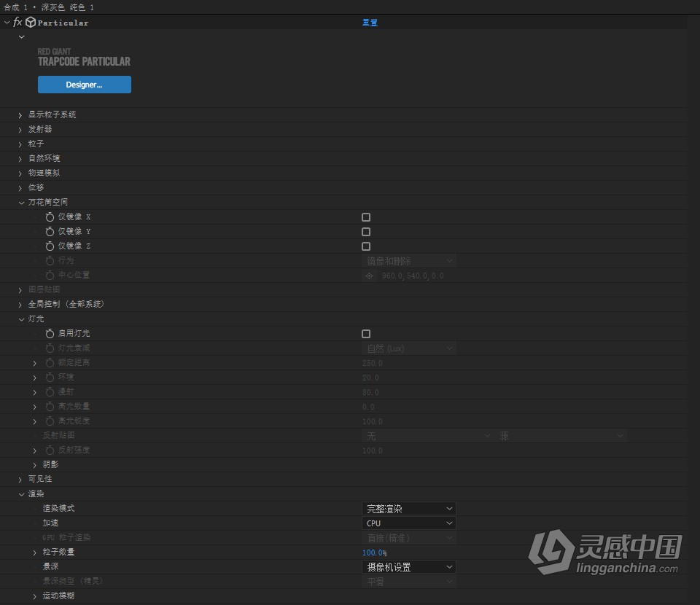Click stopwatch icon for 启用灯光
This screenshot has width=700, height=605.
click(50, 333)
